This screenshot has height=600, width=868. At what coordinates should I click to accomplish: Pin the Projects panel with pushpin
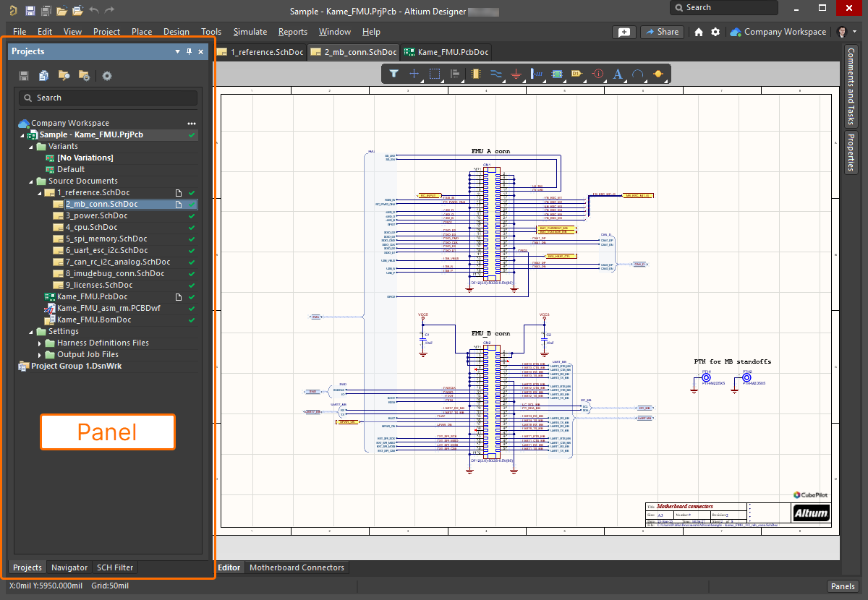190,52
